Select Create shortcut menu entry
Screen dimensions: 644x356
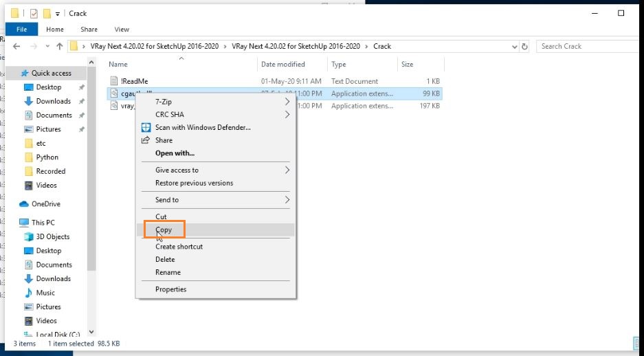216,247
